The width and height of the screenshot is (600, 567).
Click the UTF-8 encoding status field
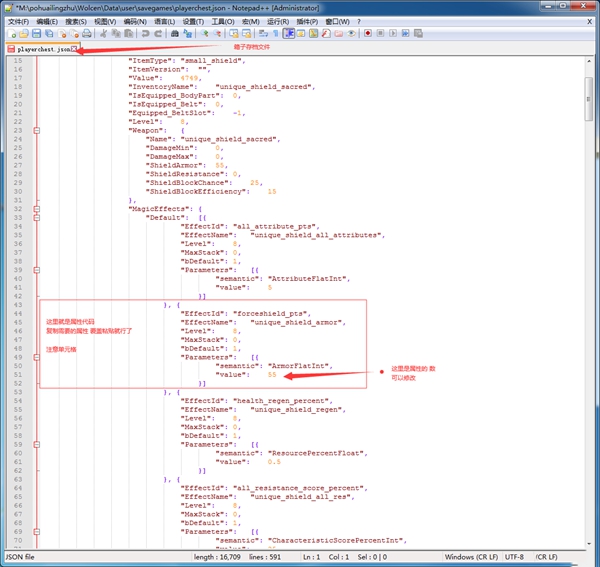coord(514,557)
